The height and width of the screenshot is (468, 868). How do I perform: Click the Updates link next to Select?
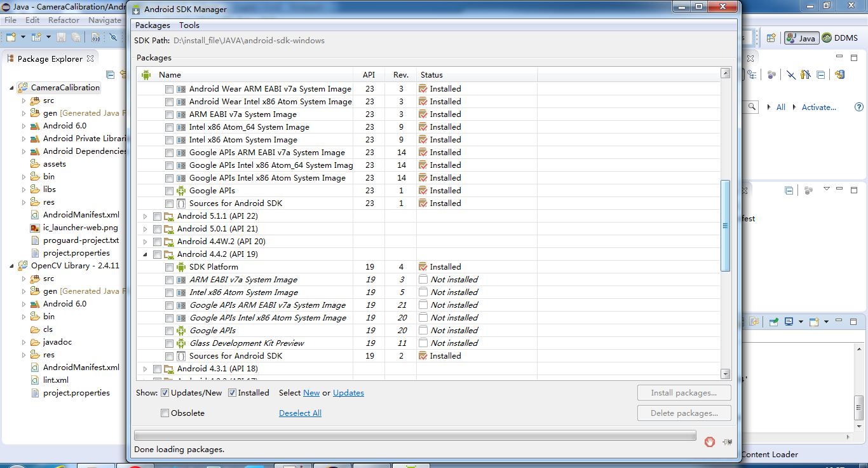[348, 393]
